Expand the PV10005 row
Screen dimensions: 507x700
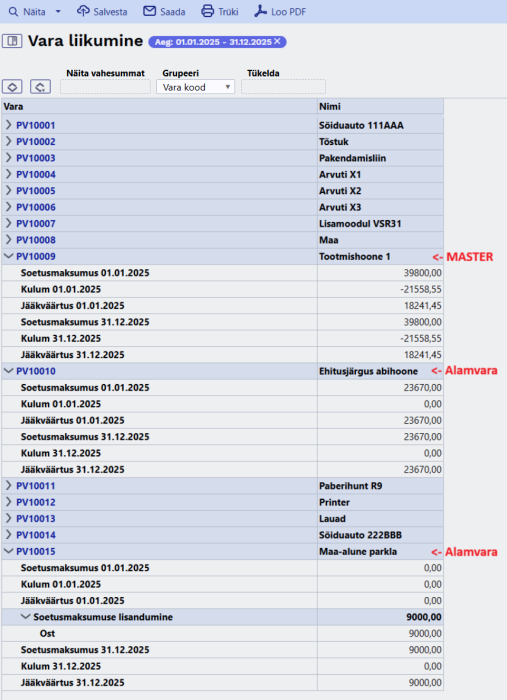[x=8, y=191]
